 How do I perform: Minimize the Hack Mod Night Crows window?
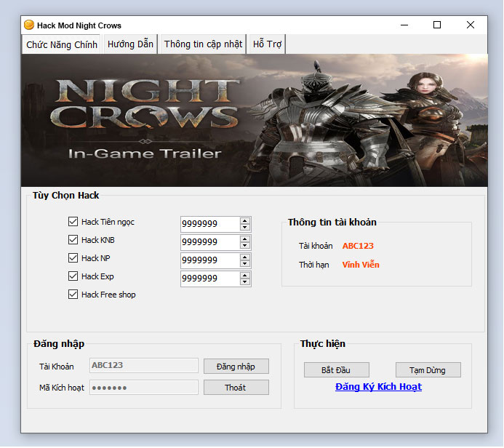pyautogui.click(x=404, y=25)
